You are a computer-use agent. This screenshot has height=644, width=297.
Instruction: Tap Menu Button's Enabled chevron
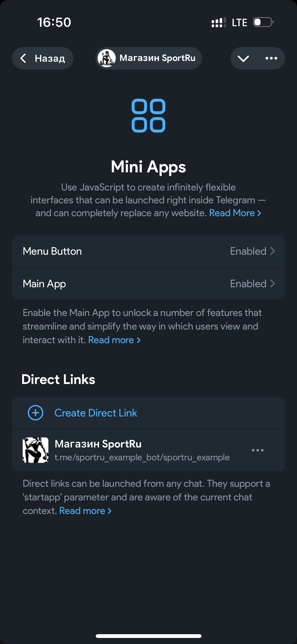click(x=272, y=251)
